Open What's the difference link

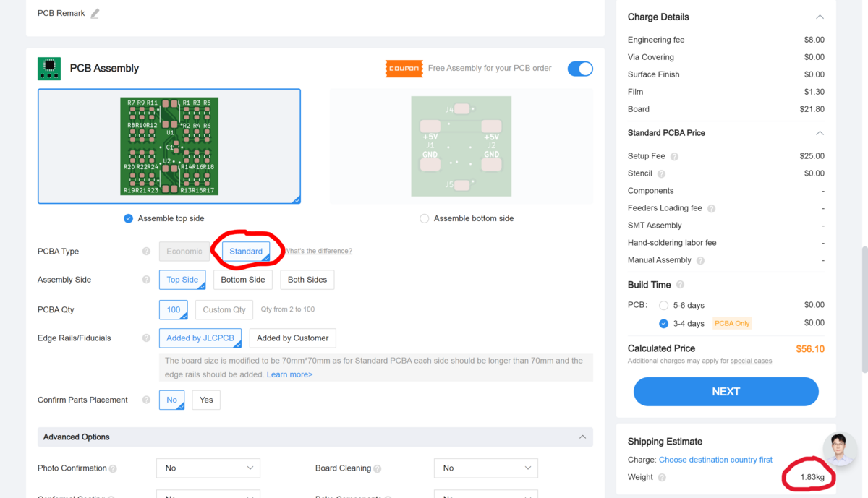(318, 252)
